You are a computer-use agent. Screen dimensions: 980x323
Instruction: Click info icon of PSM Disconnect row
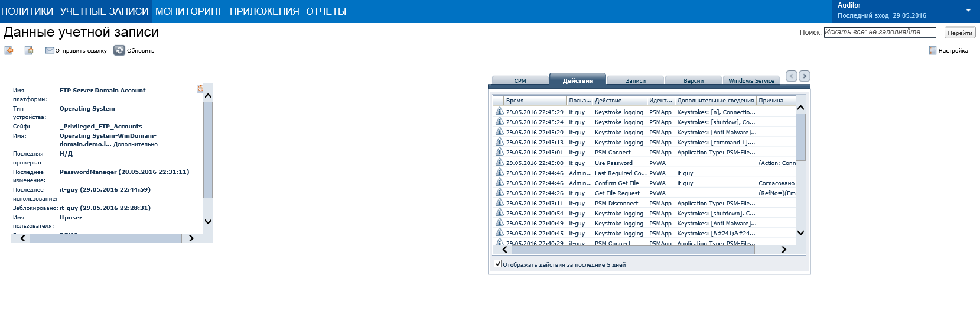pos(499,202)
